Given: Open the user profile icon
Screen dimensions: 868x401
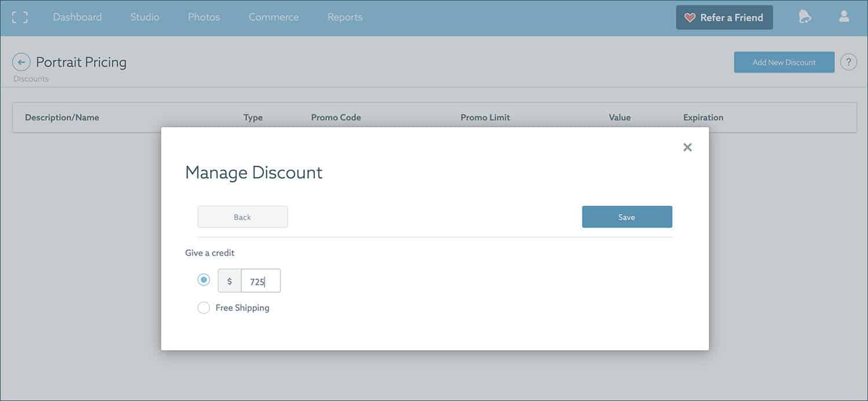Looking at the screenshot, I should coord(844,17).
